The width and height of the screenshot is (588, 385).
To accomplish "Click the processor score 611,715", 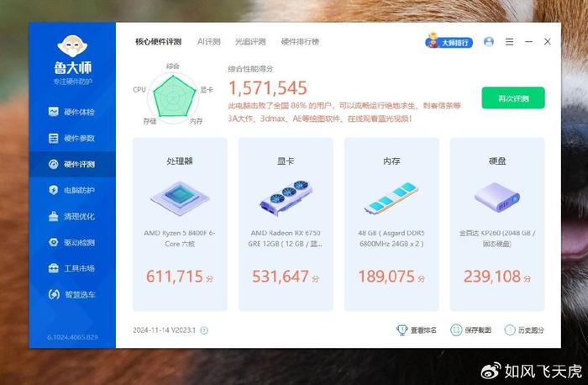I will 175,277.
